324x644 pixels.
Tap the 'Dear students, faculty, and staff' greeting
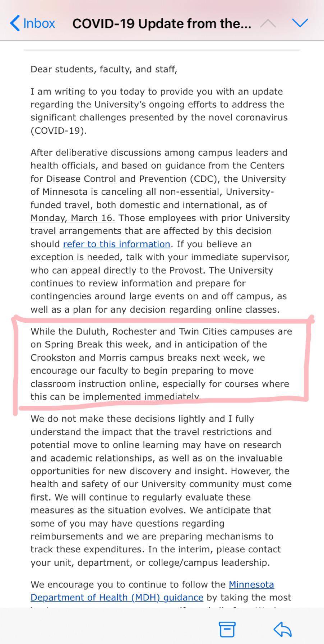coord(104,69)
